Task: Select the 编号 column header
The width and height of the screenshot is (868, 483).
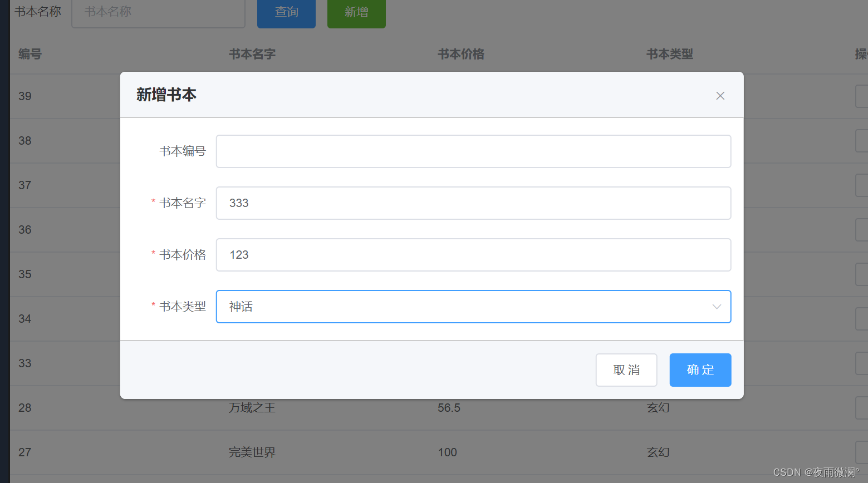Action: click(30, 54)
